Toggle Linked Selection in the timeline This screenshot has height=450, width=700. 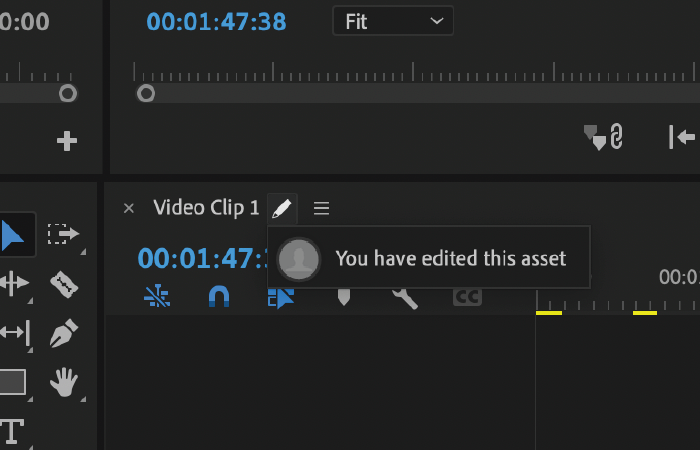point(281,296)
